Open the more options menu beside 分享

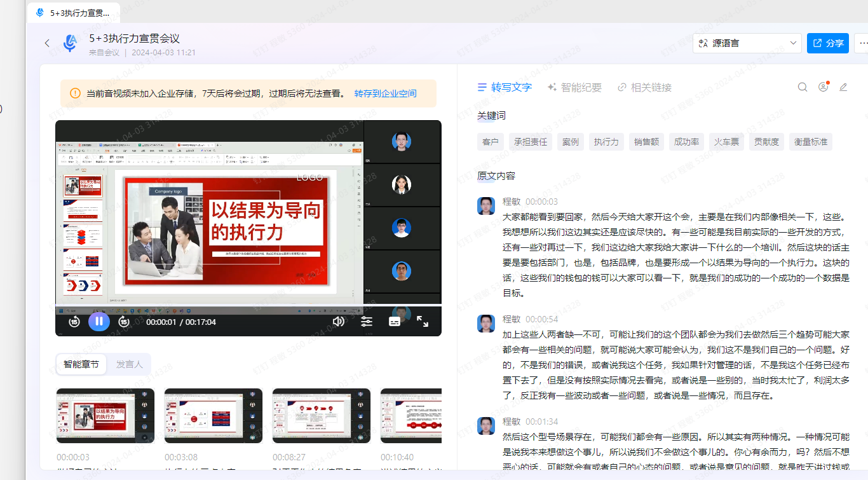[x=862, y=43]
